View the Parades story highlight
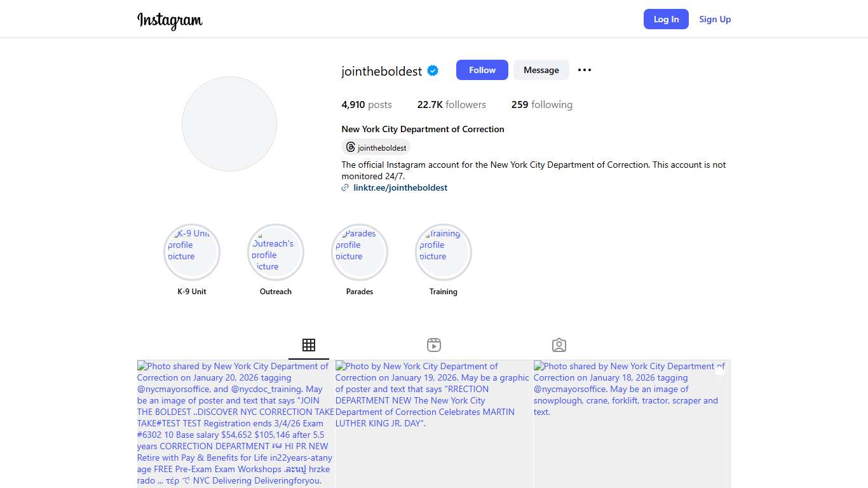The image size is (868, 488). 360,252
